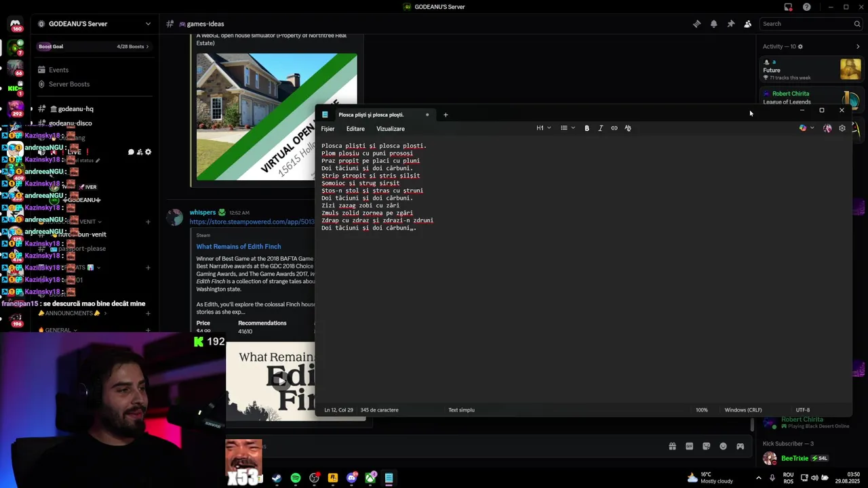Show hidden system tray icons
The height and width of the screenshot is (488, 868).
pos(757,478)
